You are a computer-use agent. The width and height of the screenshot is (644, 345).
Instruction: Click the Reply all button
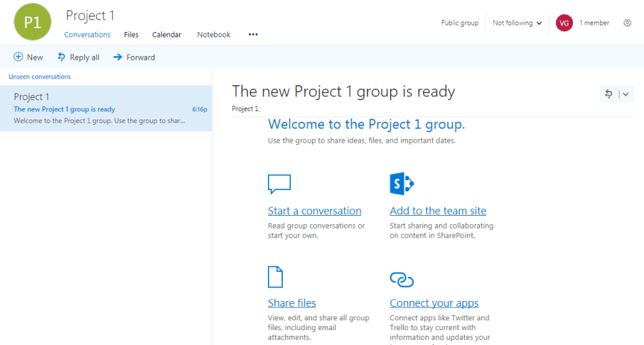(x=78, y=57)
